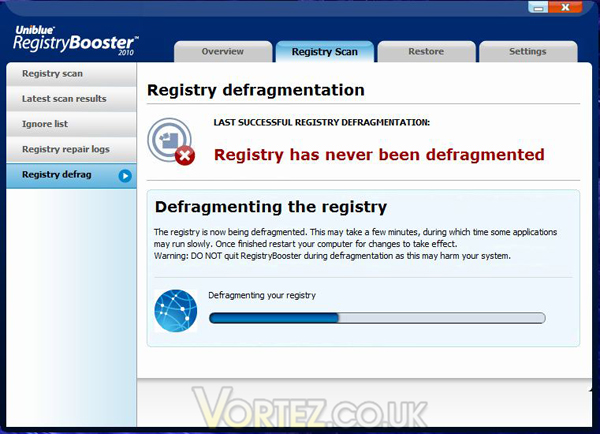View Registry repair logs
Image resolution: width=600 pixels, height=434 pixels.
tap(71, 149)
